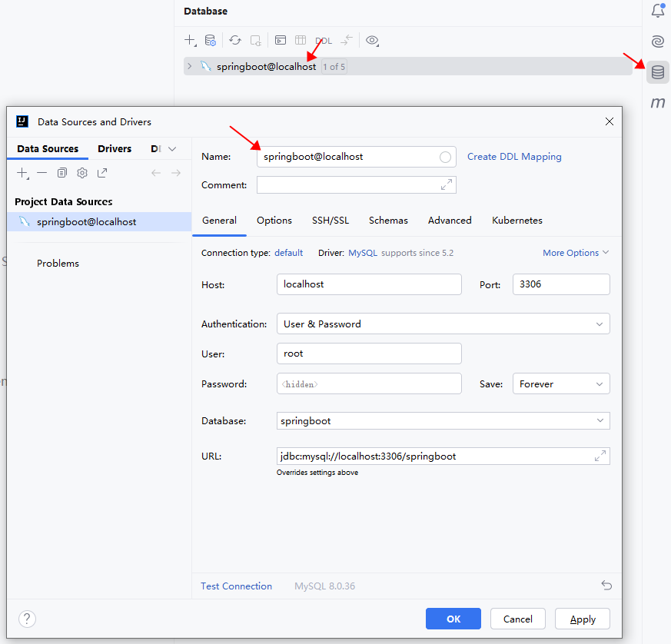Switch to the SSH/SSL tab
The width and height of the screenshot is (671, 644).
pos(330,221)
